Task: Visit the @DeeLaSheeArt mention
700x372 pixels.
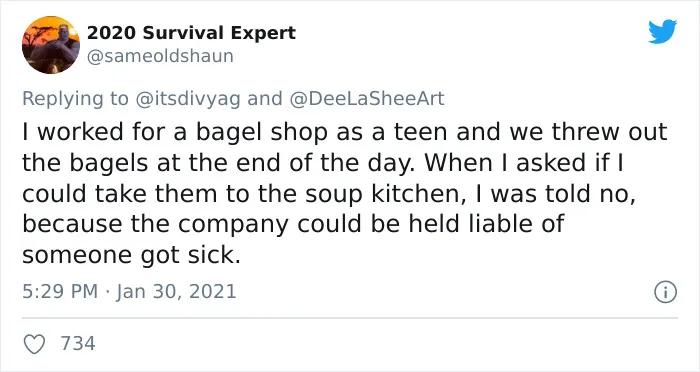Action: coord(367,99)
